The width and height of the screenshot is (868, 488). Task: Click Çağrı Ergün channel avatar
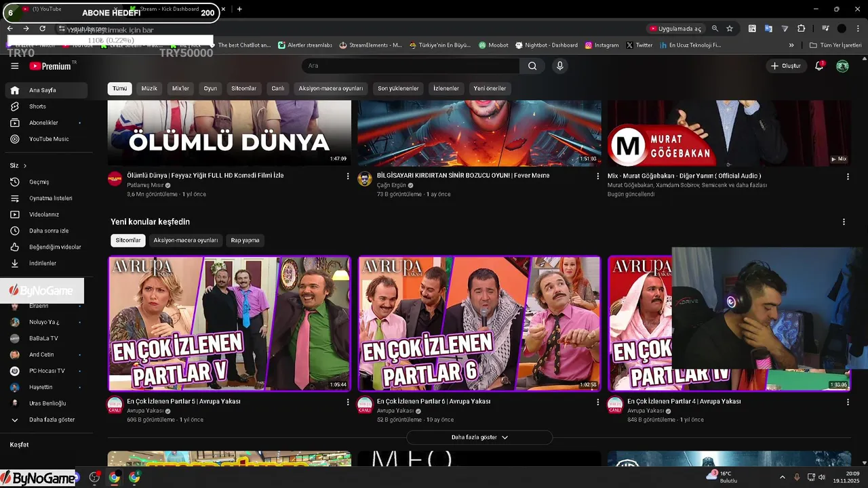365,179
